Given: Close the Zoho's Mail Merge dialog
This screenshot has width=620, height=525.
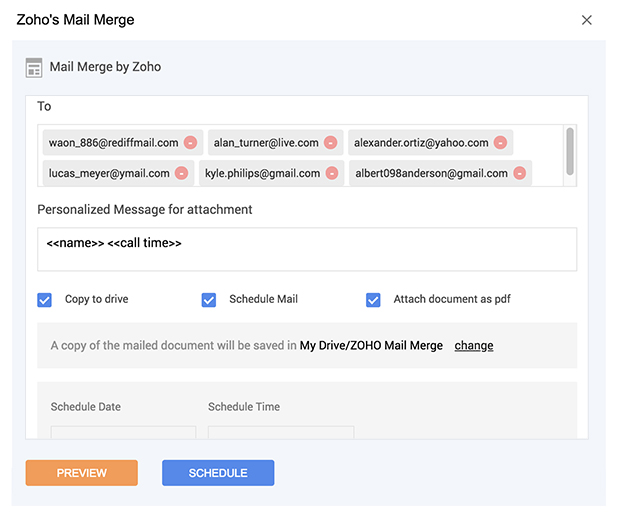Looking at the screenshot, I should pyautogui.click(x=587, y=20).
